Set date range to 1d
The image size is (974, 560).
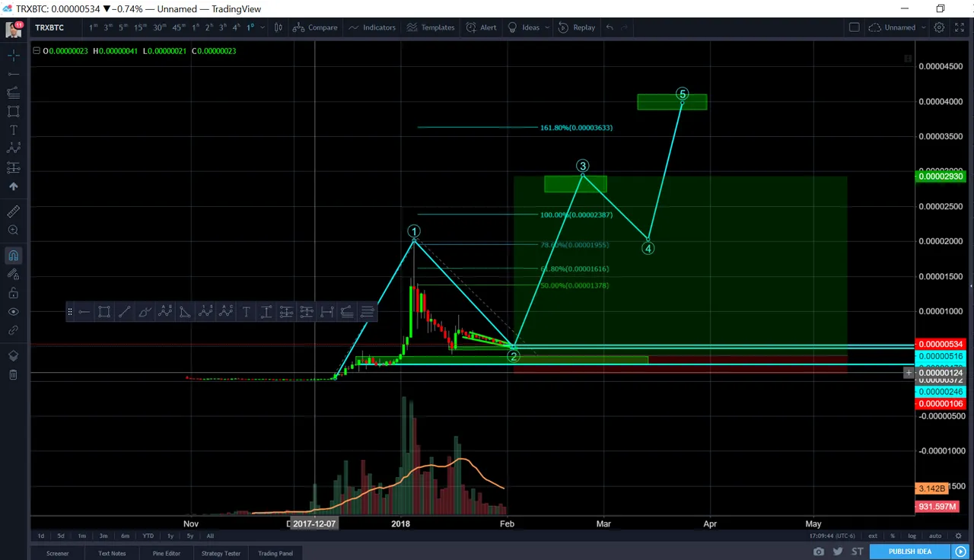point(41,536)
